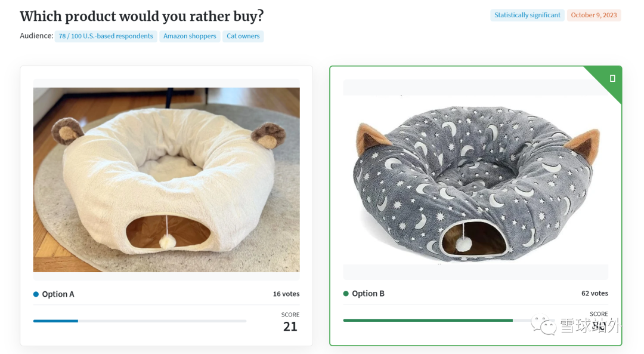
Task: Click the October 9, 2023 date tag
Action: coord(594,15)
